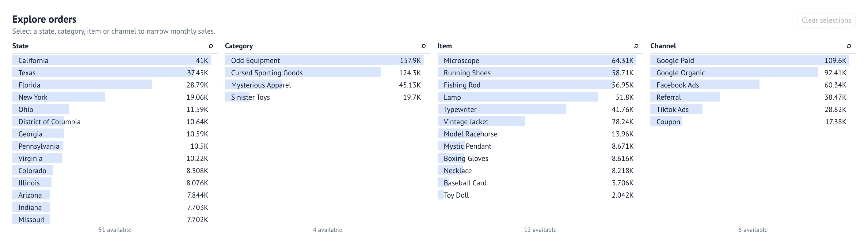This screenshot has height=249, width=868.
Task: Open the Channel column search icon
Action: (848, 46)
